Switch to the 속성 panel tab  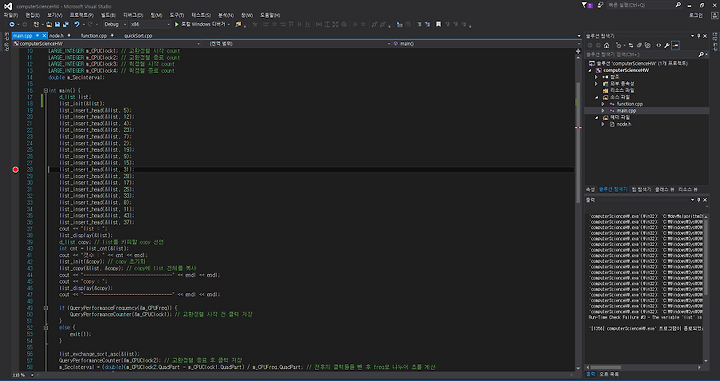point(590,189)
